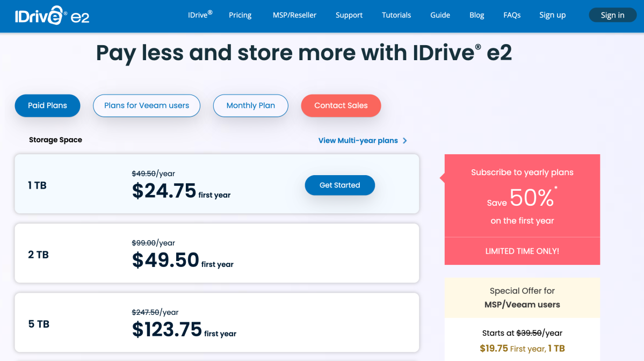Click the LIMITED TIME ONLY! banner text
The height and width of the screenshot is (361, 644).
(x=522, y=251)
